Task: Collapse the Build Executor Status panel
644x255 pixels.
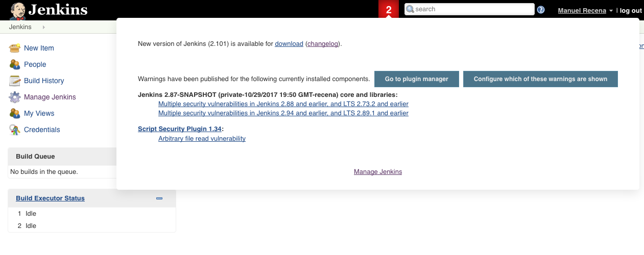Action: point(159,198)
